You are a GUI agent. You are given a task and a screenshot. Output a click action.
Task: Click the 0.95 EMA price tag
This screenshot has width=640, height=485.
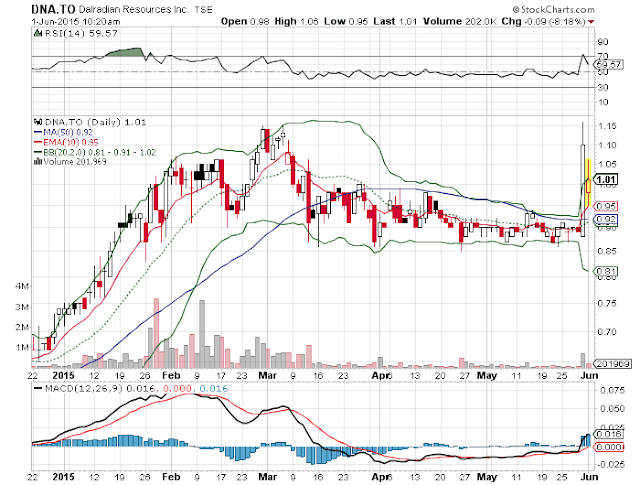605,207
